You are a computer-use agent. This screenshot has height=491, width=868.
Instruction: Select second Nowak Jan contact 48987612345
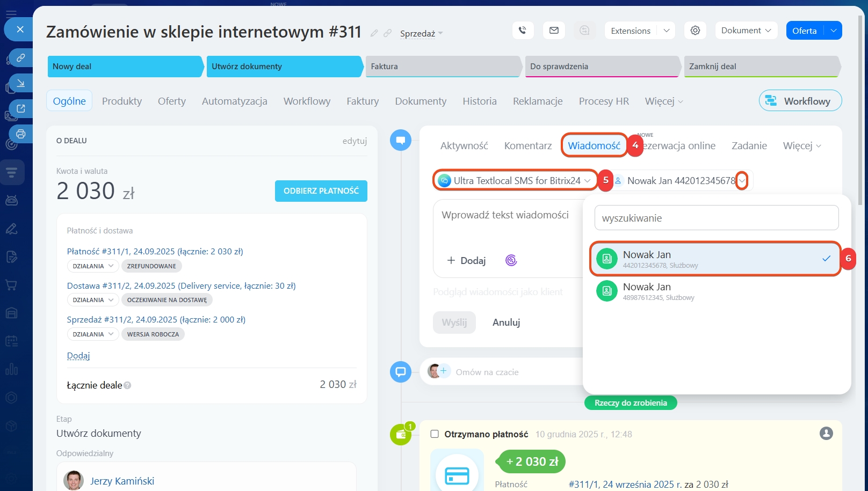[x=714, y=291]
